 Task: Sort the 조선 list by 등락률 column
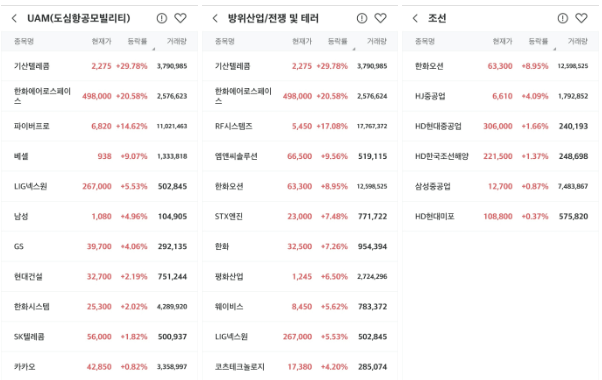coord(538,41)
